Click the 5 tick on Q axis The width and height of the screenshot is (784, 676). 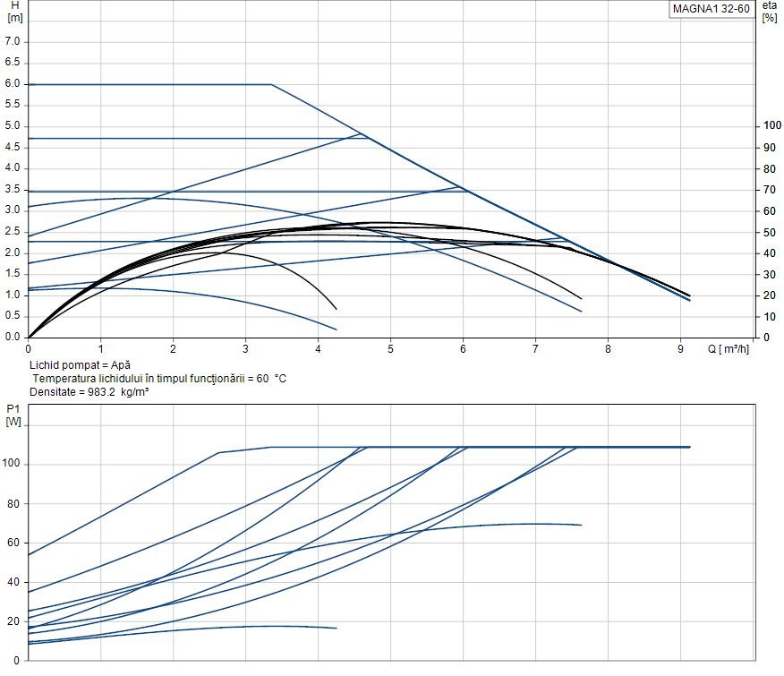tap(390, 348)
